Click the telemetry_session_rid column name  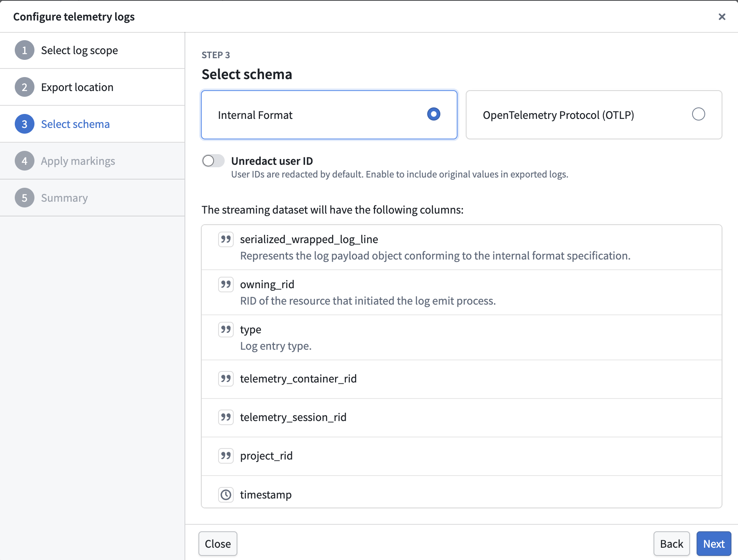pos(293,417)
